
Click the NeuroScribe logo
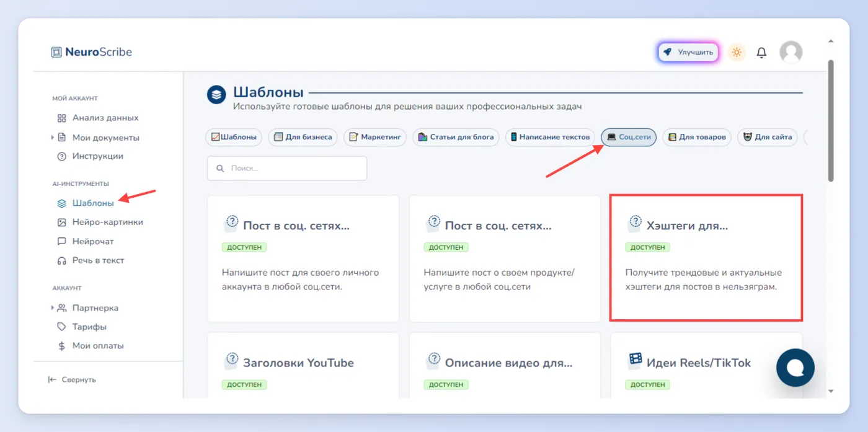(92, 52)
